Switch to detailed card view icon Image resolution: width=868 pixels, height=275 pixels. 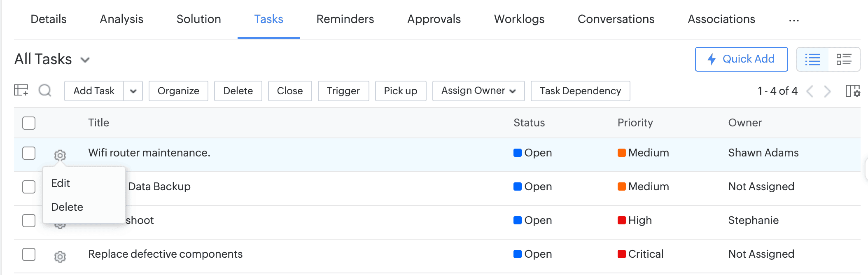844,59
